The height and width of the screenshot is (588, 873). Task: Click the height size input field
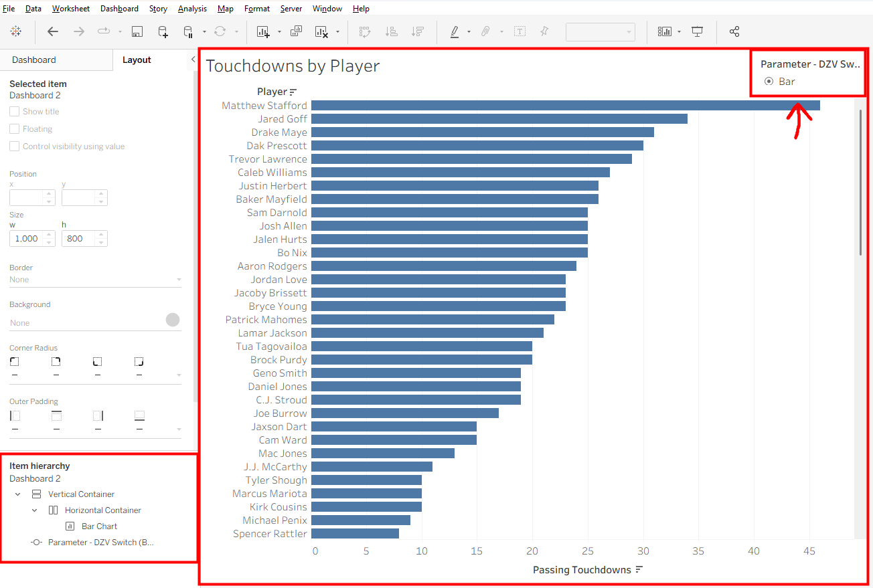78,239
